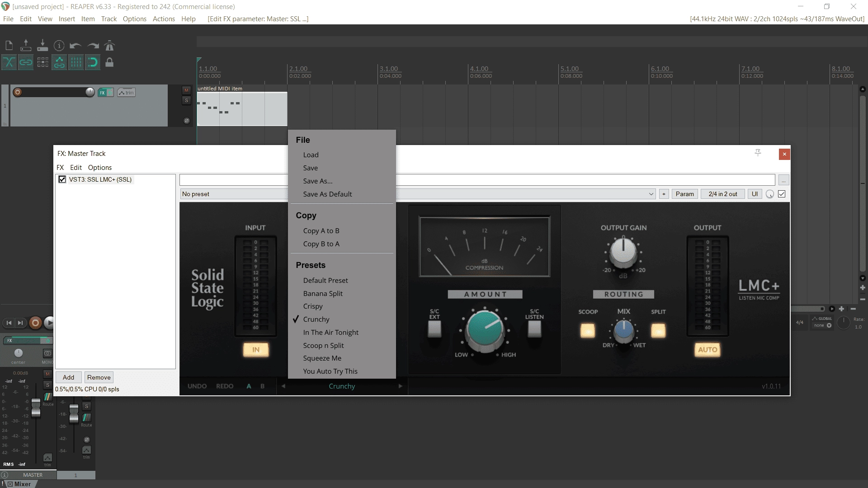
Task: Open the Track menu
Action: (108, 19)
